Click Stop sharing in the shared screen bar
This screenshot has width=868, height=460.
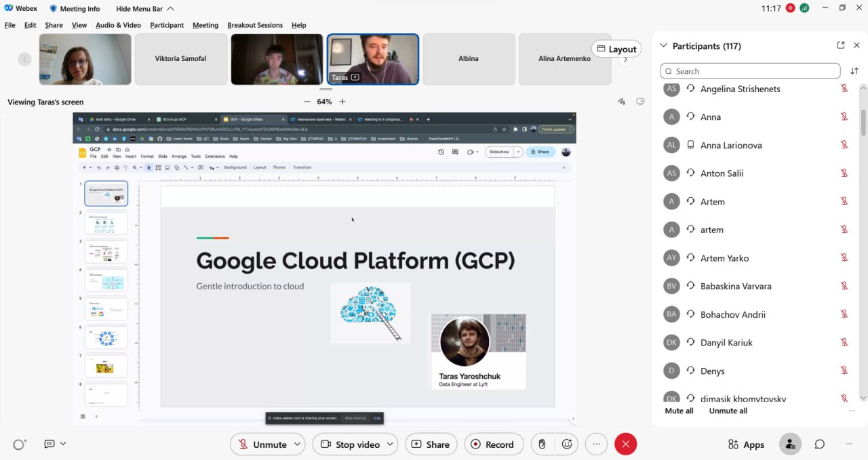click(355, 418)
